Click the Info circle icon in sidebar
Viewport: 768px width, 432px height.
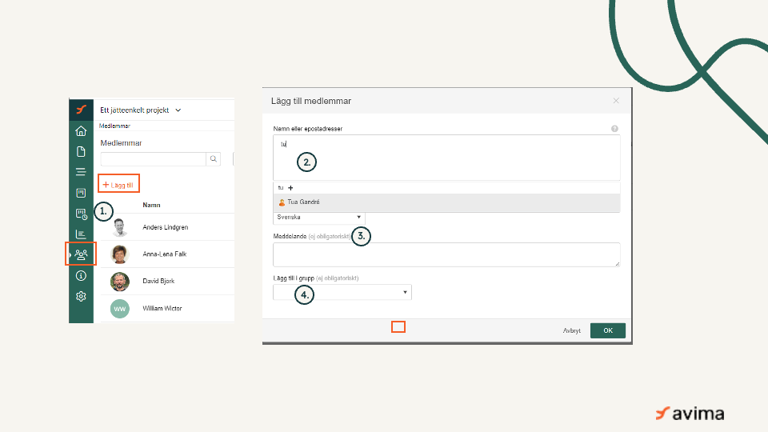(x=81, y=275)
